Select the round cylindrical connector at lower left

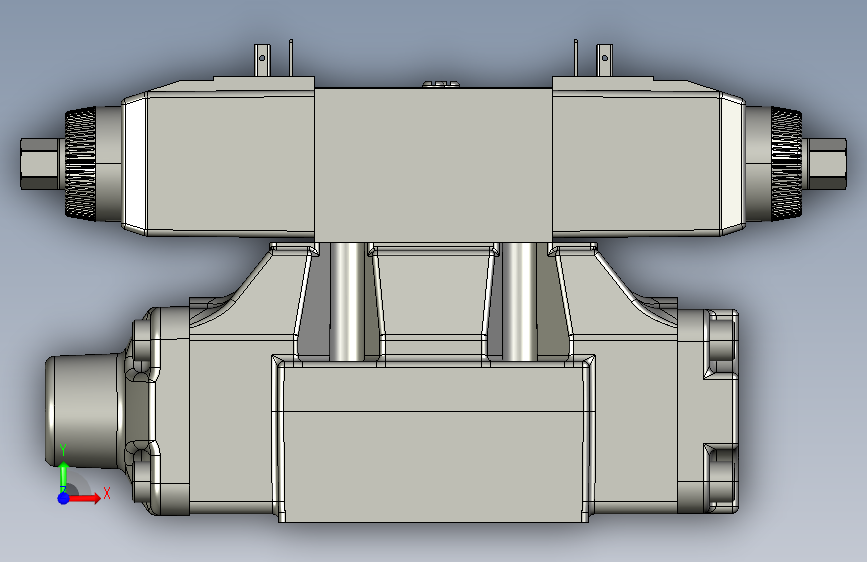(83, 411)
